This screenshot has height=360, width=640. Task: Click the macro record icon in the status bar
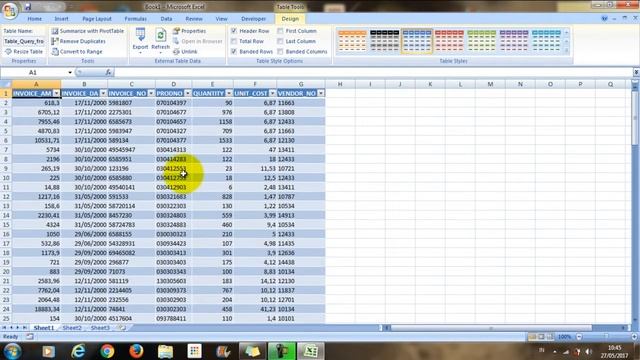[x=30, y=337]
